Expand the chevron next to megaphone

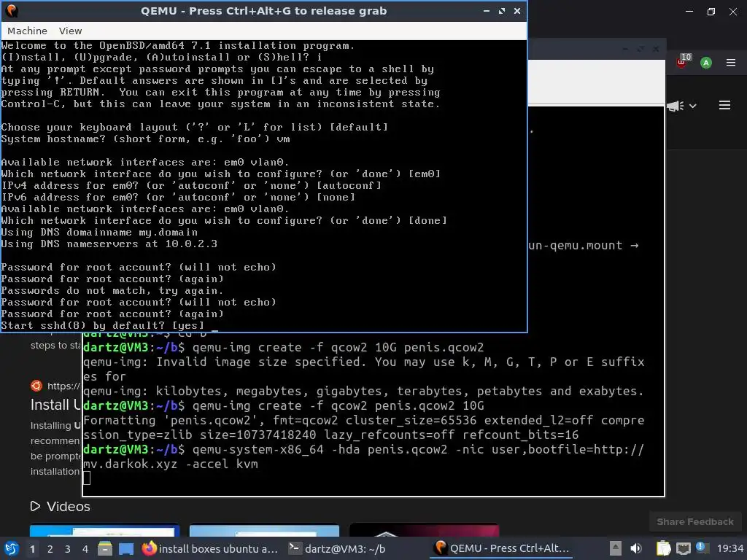coord(693,106)
